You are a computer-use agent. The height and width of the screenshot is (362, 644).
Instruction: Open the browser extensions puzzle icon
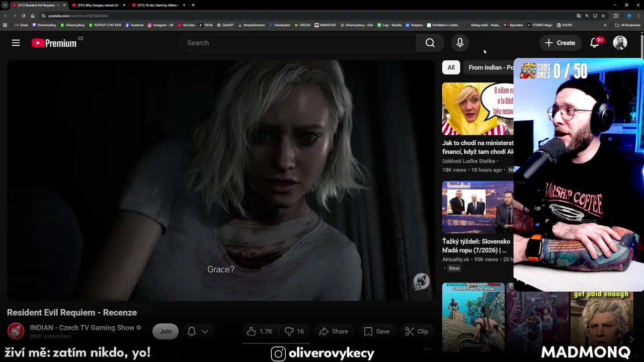(616, 16)
